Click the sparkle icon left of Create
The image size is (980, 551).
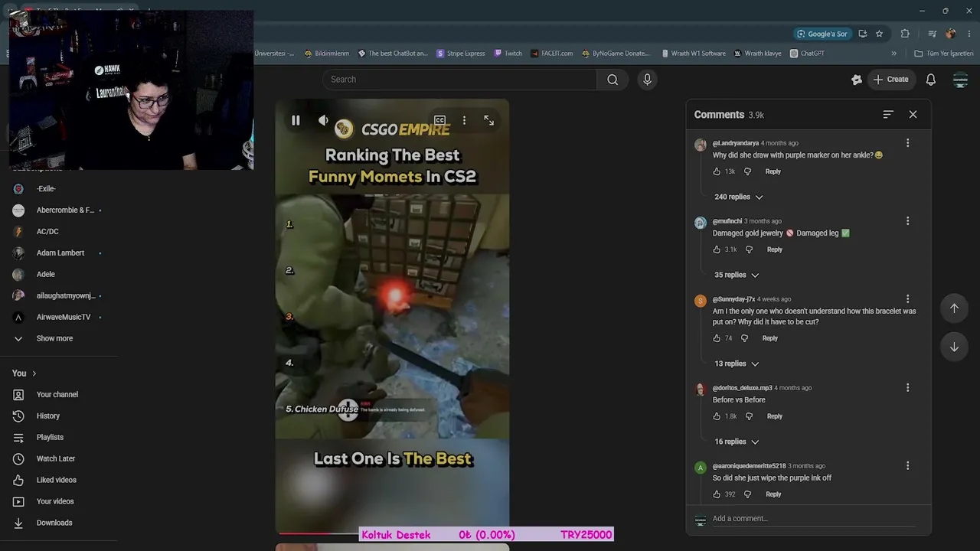857,80
